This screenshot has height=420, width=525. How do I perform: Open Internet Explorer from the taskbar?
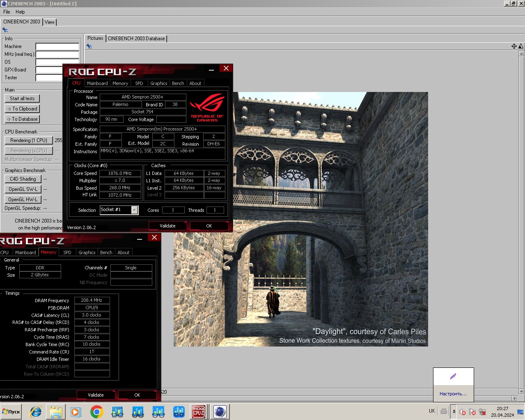pos(36,411)
